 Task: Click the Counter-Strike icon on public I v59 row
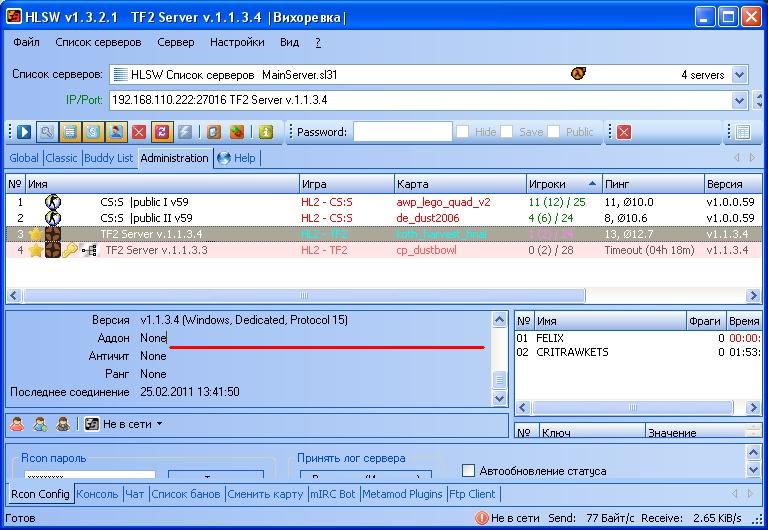[53, 202]
